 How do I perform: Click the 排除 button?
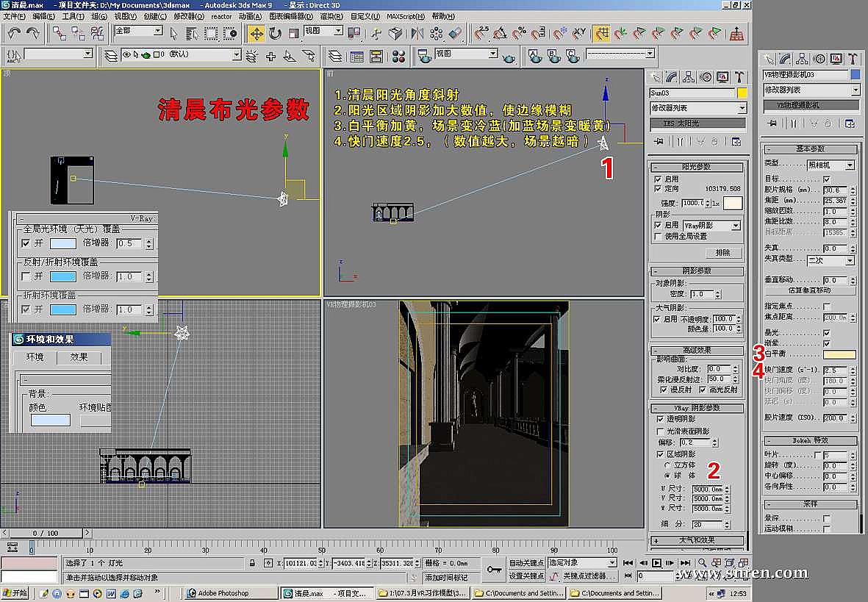(x=722, y=252)
